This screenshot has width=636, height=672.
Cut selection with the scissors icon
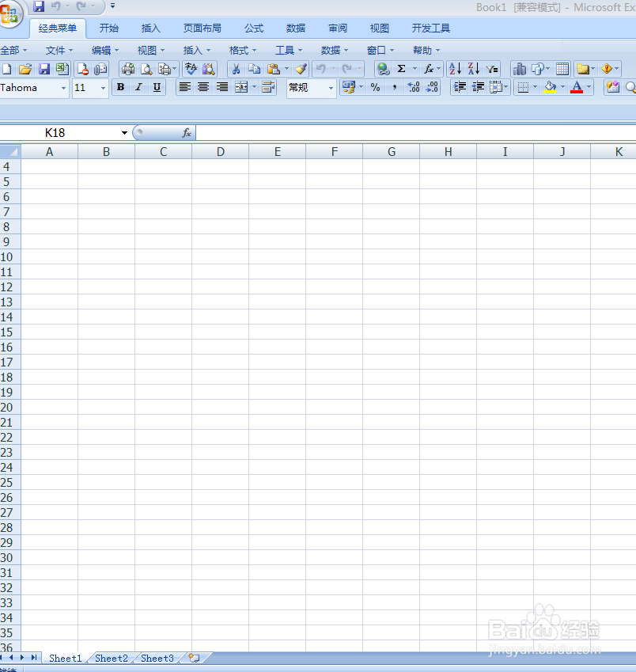tap(236, 69)
